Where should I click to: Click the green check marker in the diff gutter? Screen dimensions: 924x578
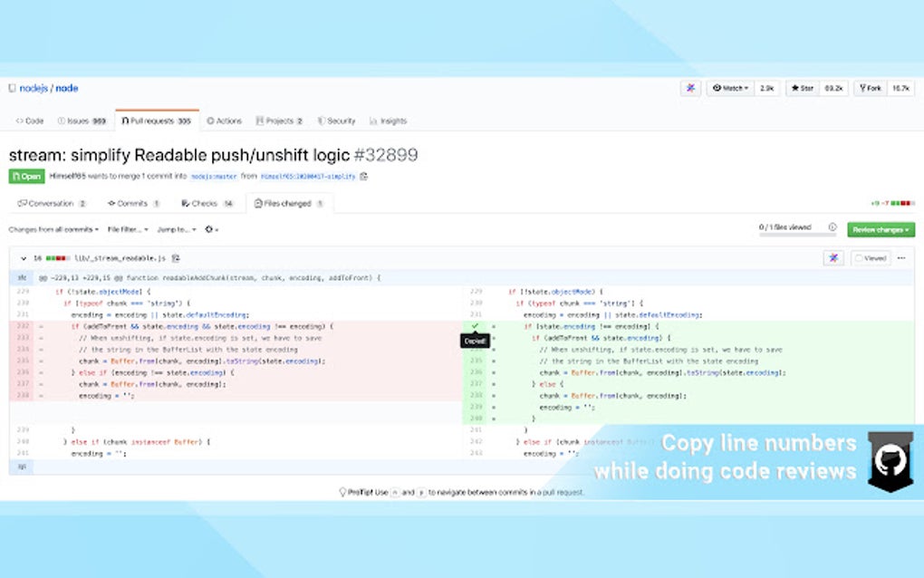475,326
